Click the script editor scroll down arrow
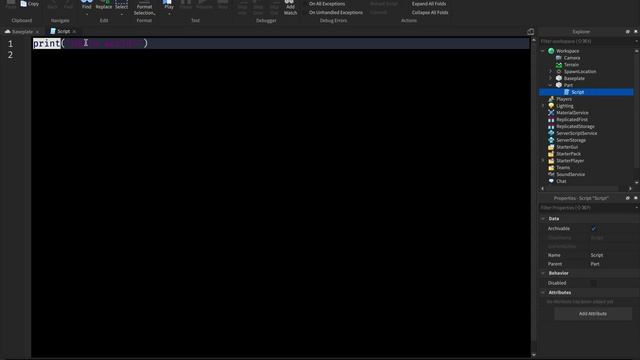Viewport: 640px width, 360px height. click(533, 355)
